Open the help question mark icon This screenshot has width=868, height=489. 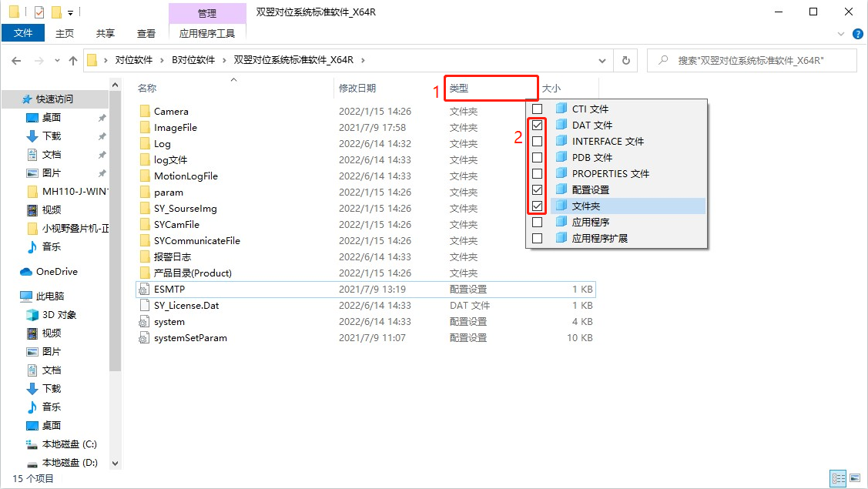(857, 33)
